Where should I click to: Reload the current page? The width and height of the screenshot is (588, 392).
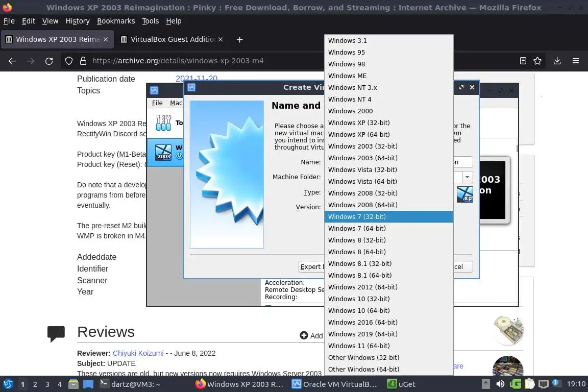coord(49,61)
